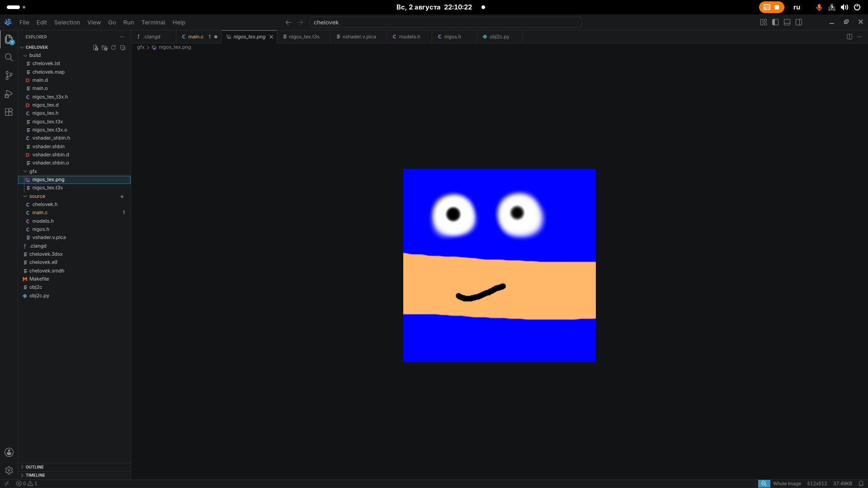Viewport: 868px width, 488px height.
Task: Open the File menu
Action: pos(24,22)
